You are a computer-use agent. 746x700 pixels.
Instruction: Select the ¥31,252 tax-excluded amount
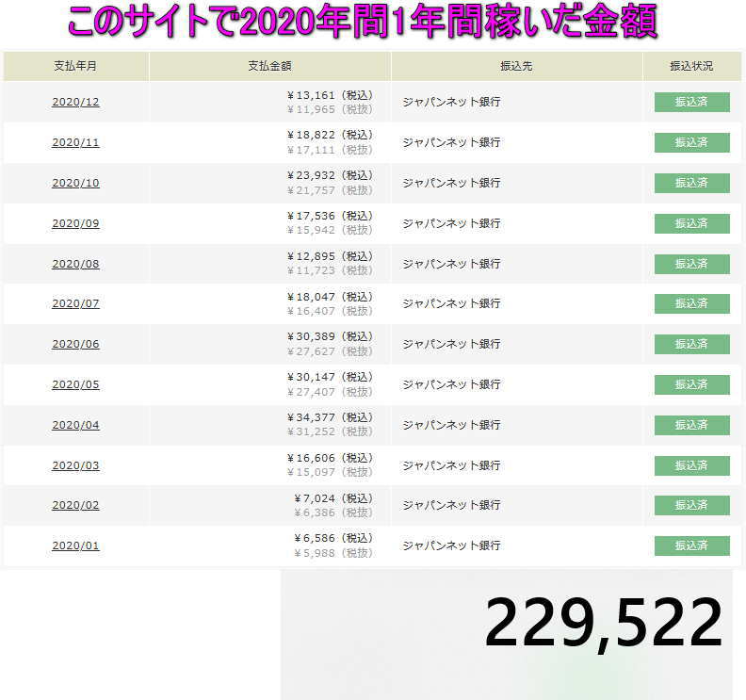point(331,431)
